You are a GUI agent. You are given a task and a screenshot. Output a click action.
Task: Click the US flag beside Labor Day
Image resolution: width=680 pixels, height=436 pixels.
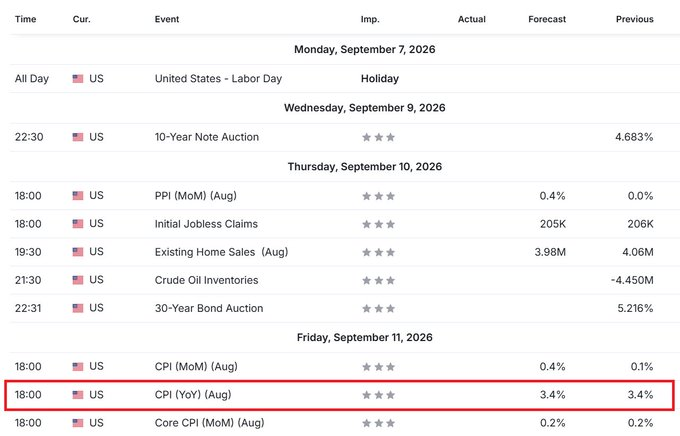(78, 79)
